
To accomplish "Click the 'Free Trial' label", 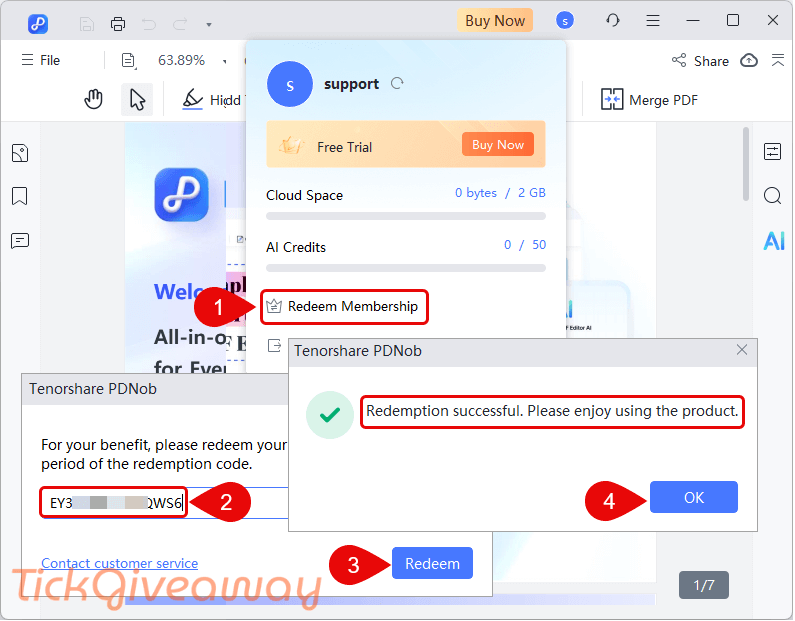I will point(344,147).
